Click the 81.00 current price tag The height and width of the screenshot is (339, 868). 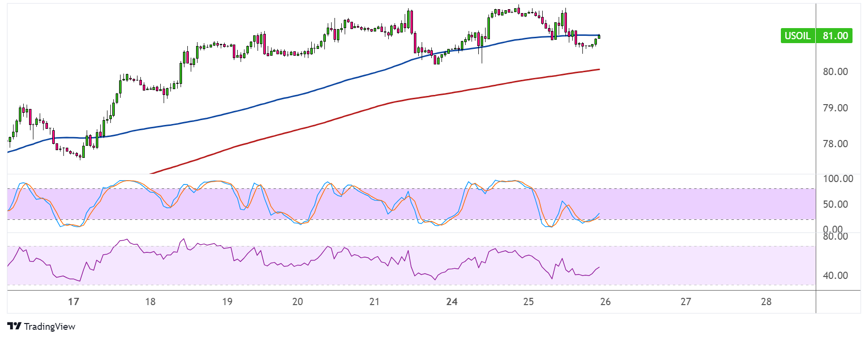click(835, 36)
